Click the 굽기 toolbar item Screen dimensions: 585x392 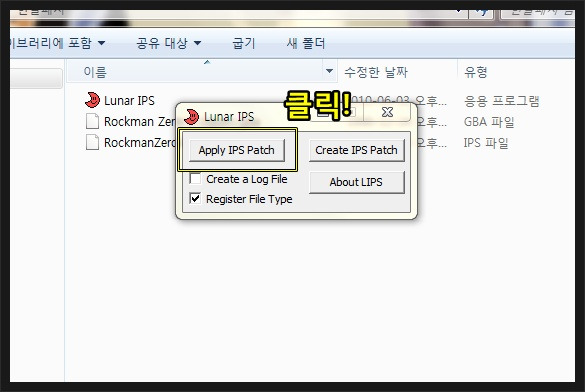pos(244,43)
